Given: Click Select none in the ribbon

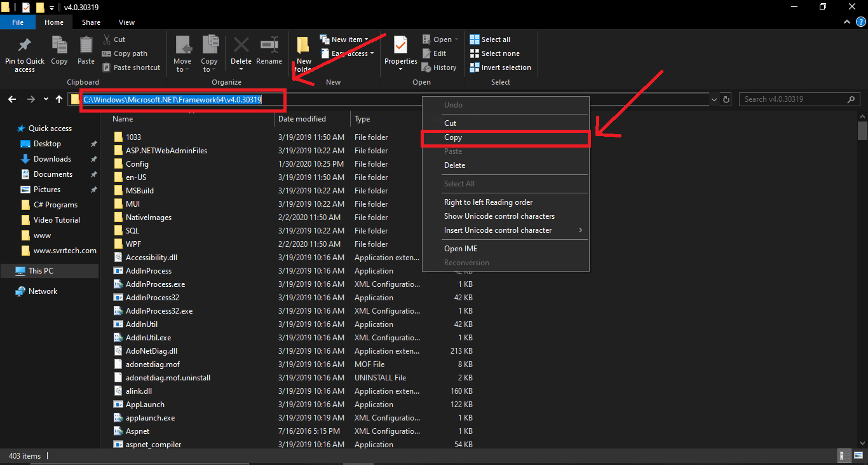Looking at the screenshot, I should point(494,53).
